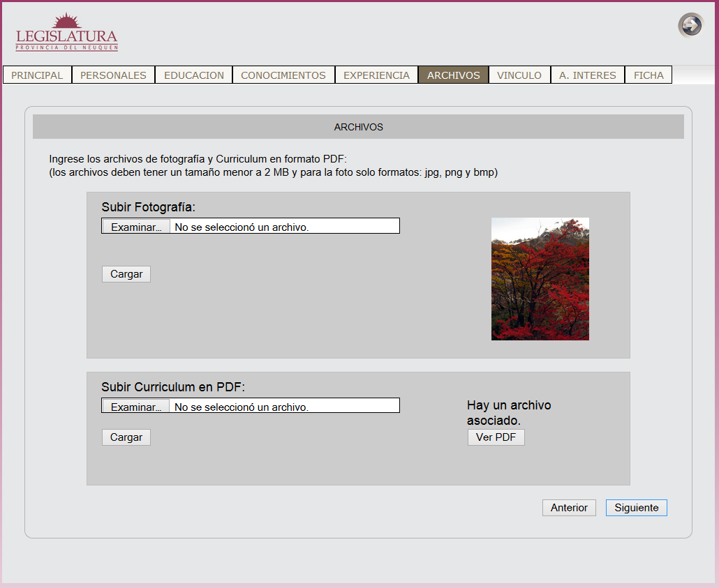Viewport: 719px width, 588px height.
Task: Select the CONOCIMIENTOS tab
Action: [x=283, y=75]
